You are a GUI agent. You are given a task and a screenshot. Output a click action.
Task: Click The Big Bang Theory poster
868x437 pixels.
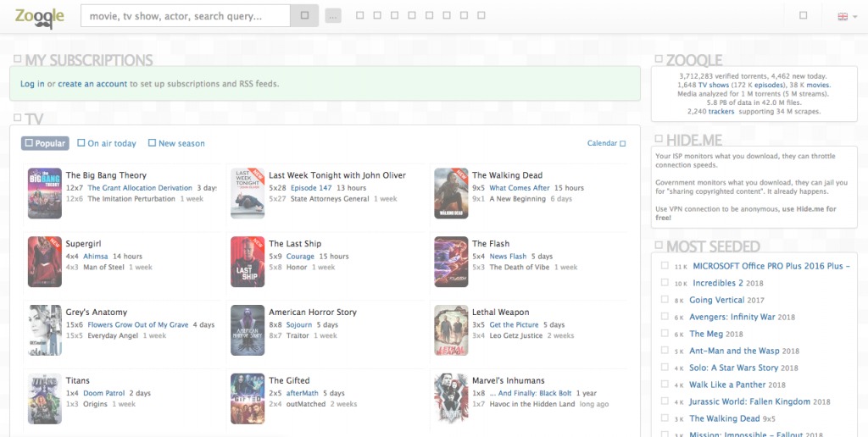[x=45, y=193]
